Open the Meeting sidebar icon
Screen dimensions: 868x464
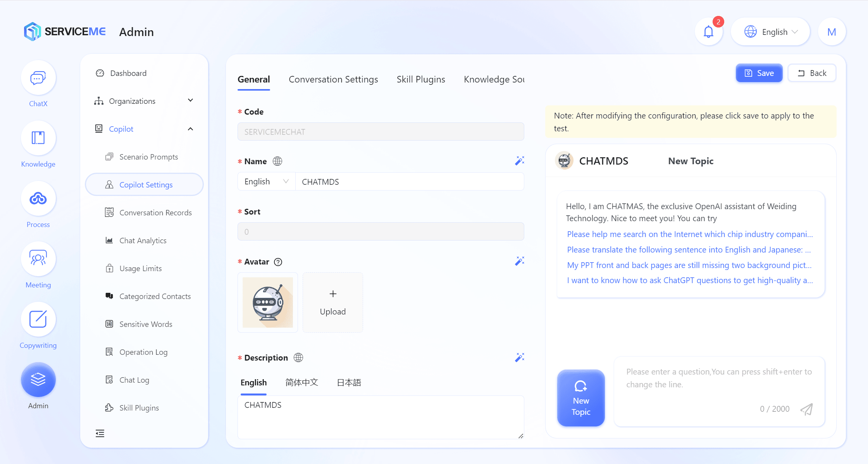coord(38,259)
